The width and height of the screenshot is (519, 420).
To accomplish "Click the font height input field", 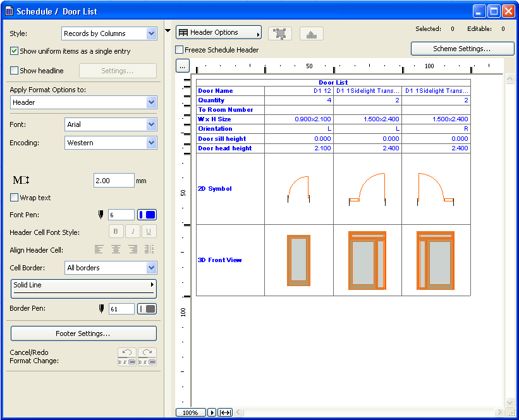I will coord(114,181).
